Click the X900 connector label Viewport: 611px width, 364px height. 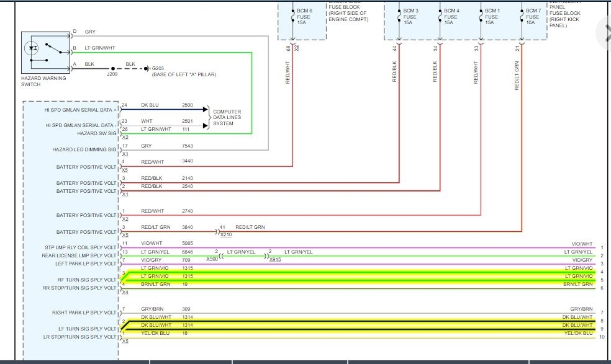coord(212,259)
